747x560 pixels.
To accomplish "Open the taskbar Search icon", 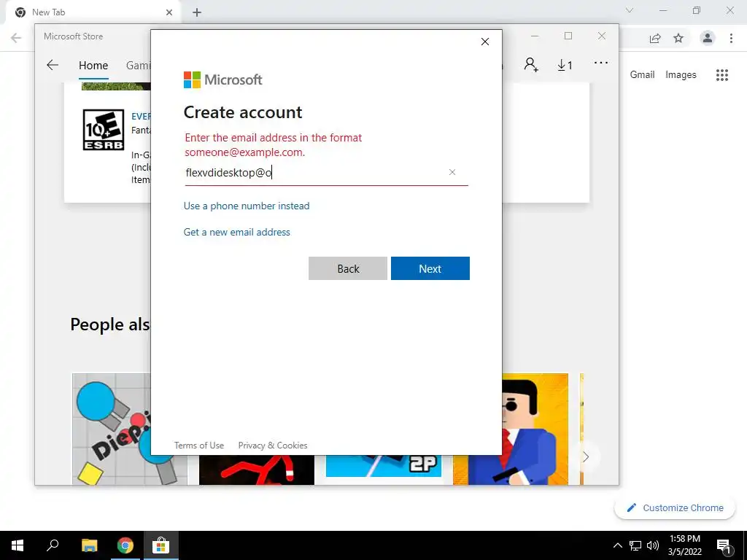I will (x=53, y=545).
